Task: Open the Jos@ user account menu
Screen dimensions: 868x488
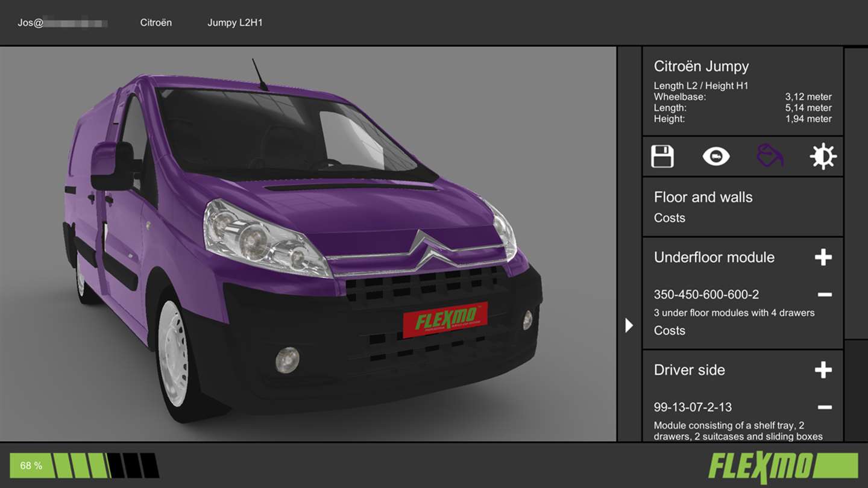Action: [x=63, y=23]
